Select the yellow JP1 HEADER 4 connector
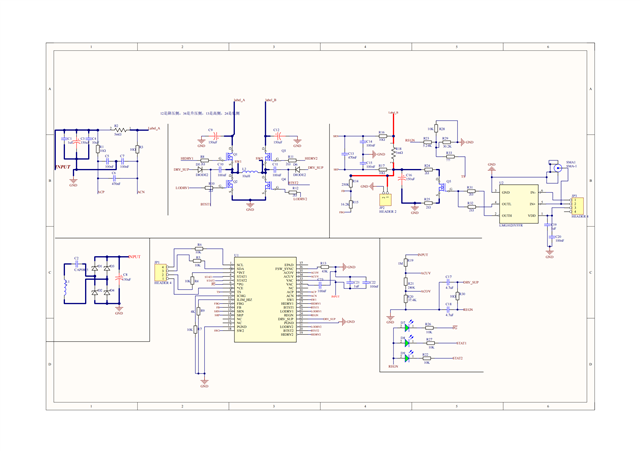This screenshot has height=452, width=640. tap(160, 272)
